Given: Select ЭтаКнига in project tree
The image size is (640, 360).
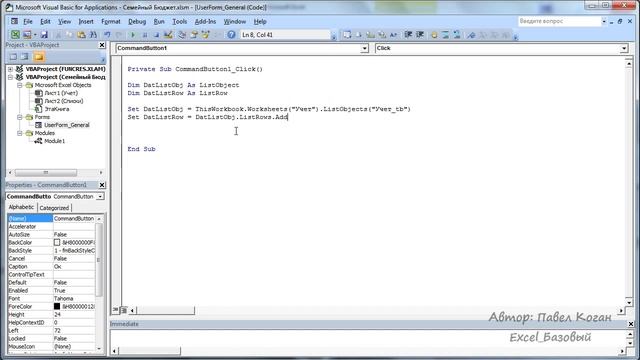Looking at the screenshot, I should pos(57,109).
